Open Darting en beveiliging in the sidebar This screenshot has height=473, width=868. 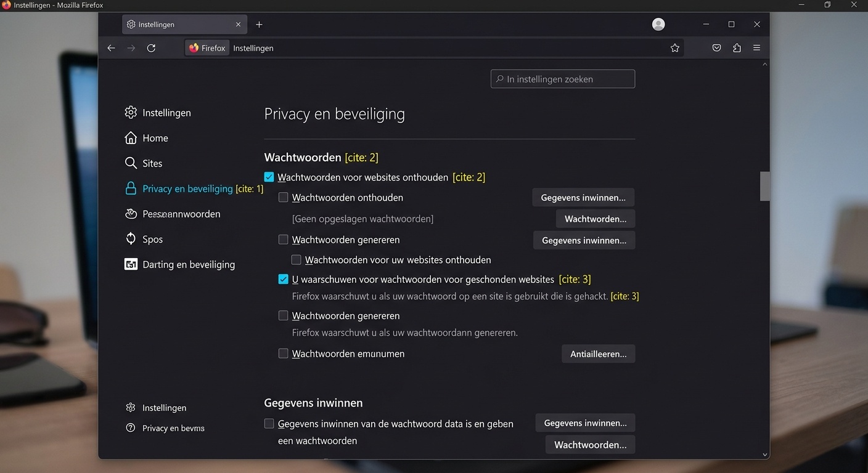click(x=180, y=264)
